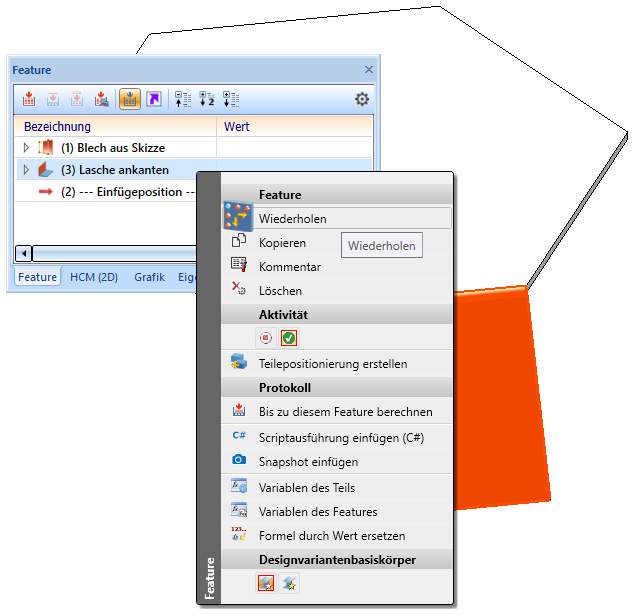633x615 pixels.
Task: Click the move-up sort toolbar icon
Action: click(x=183, y=99)
